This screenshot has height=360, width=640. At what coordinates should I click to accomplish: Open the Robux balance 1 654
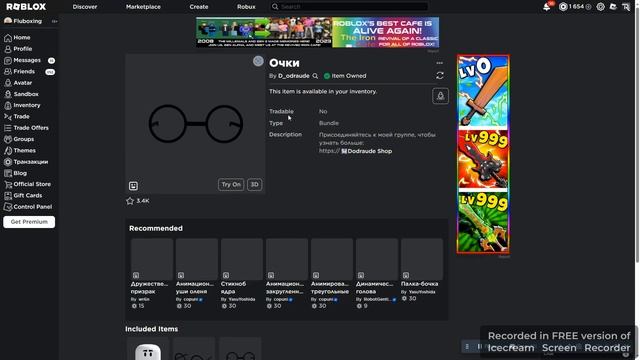point(575,7)
